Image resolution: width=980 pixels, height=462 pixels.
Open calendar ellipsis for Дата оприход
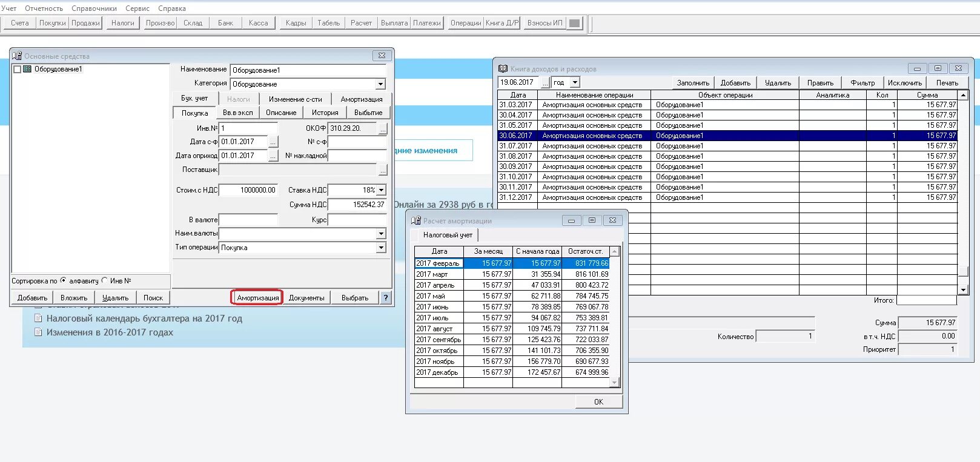273,156
